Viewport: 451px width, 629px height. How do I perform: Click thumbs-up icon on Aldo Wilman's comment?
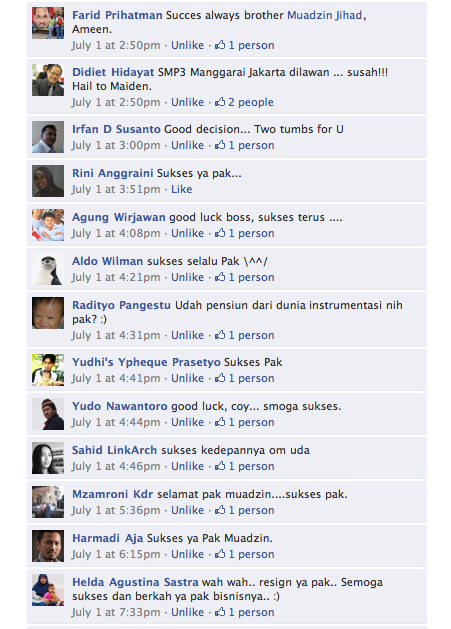(220, 277)
